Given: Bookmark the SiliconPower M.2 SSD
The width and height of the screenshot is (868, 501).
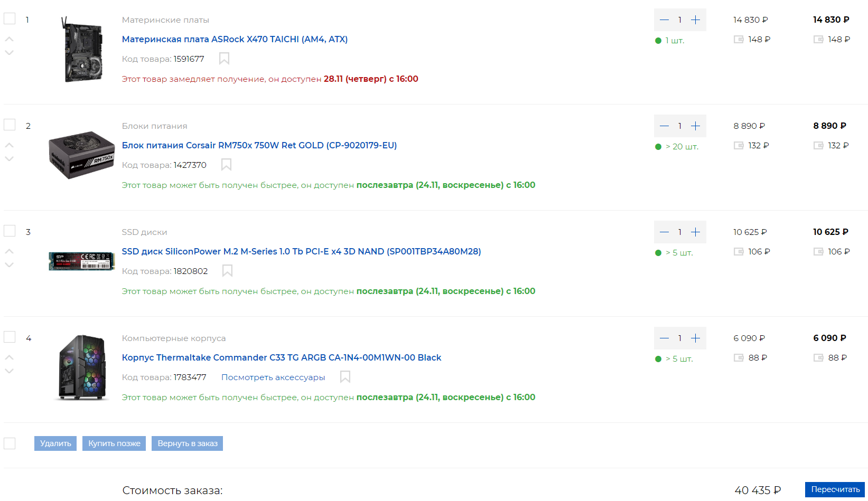Looking at the screenshot, I should pos(227,271).
